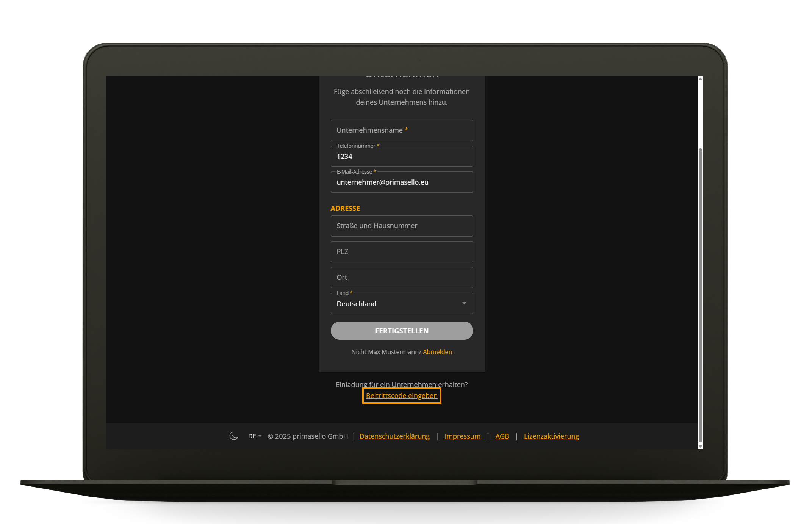Click into the E-Mail-Adresse field
The width and height of the screenshot is (812, 524).
tap(401, 182)
